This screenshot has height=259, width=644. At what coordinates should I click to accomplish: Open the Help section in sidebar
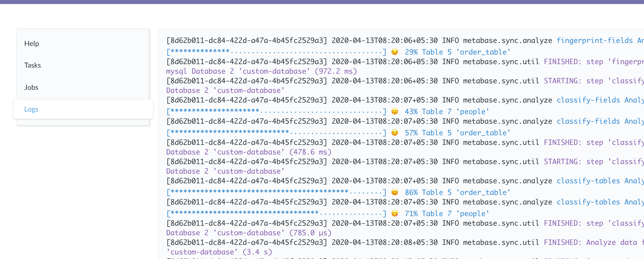(32, 43)
